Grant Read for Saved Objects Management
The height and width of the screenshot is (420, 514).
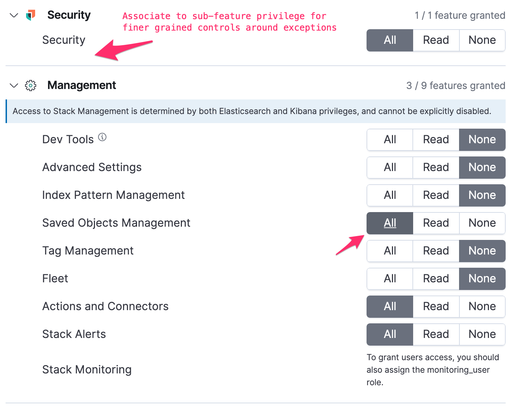pyautogui.click(x=436, y=223)
